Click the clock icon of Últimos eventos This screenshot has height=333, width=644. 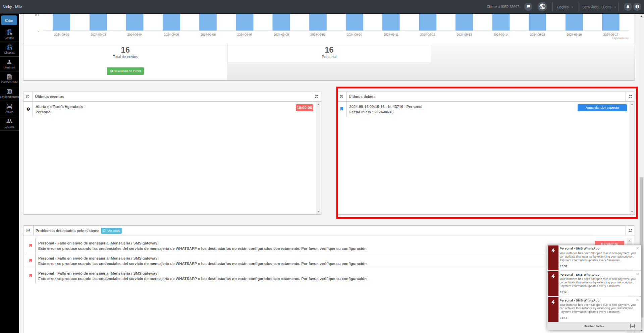coord(28,97)
